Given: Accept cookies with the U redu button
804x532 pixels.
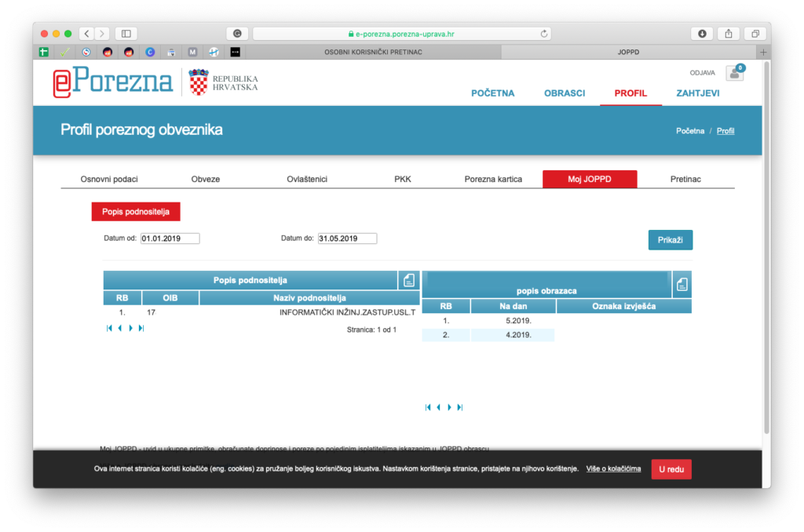Looking at the screenshot, I should [x=671, y=469].
